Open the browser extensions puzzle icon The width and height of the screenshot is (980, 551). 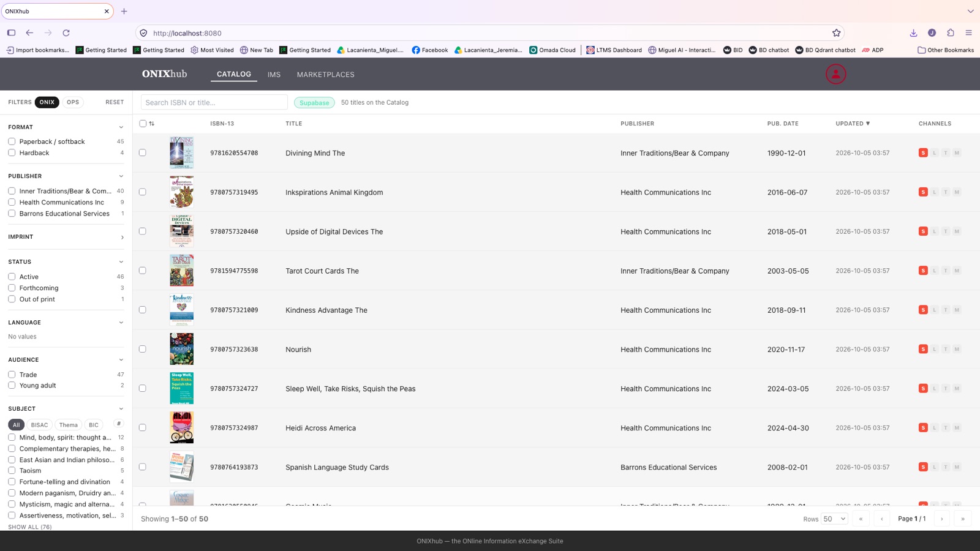950,33
